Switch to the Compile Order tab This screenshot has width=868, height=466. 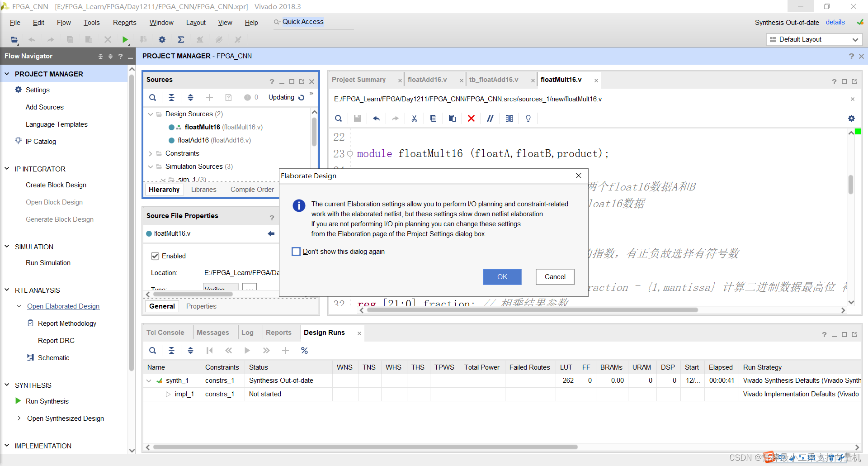pos(252,190)
